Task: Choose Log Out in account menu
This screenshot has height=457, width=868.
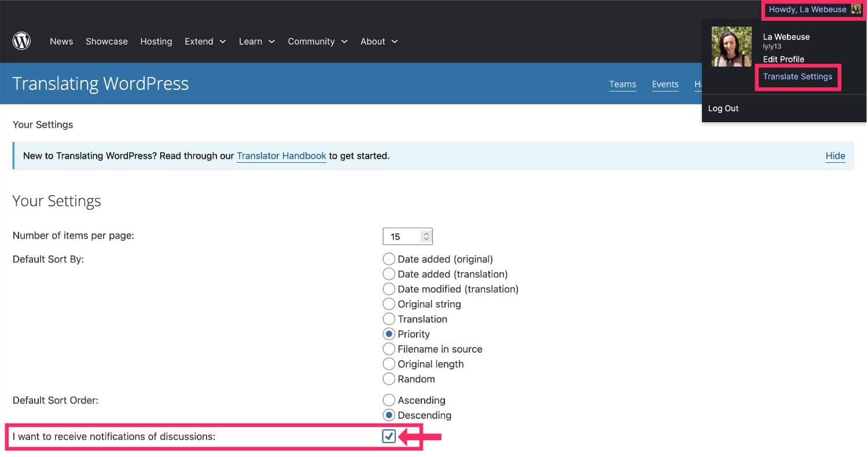Action: coord(723,108)
